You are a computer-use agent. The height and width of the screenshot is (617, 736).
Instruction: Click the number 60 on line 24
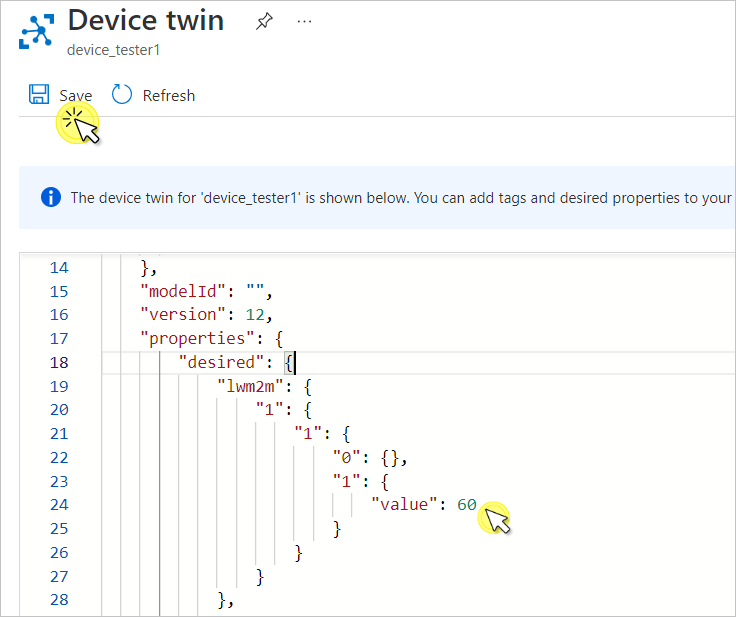coord(467,505)
